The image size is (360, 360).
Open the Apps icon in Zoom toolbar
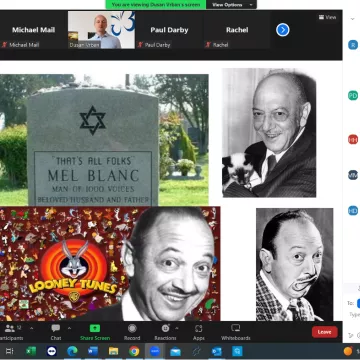[x=199, y=328]
